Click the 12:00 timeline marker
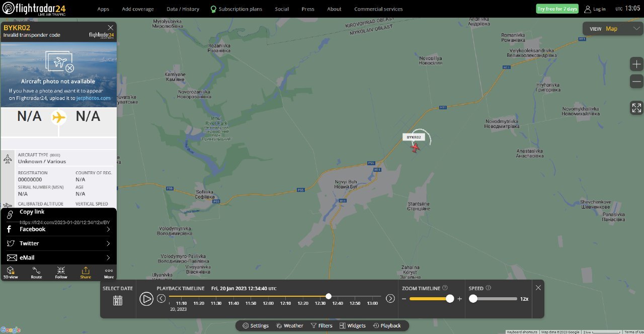Screen dimensions: 644x334 click(268, 303)
